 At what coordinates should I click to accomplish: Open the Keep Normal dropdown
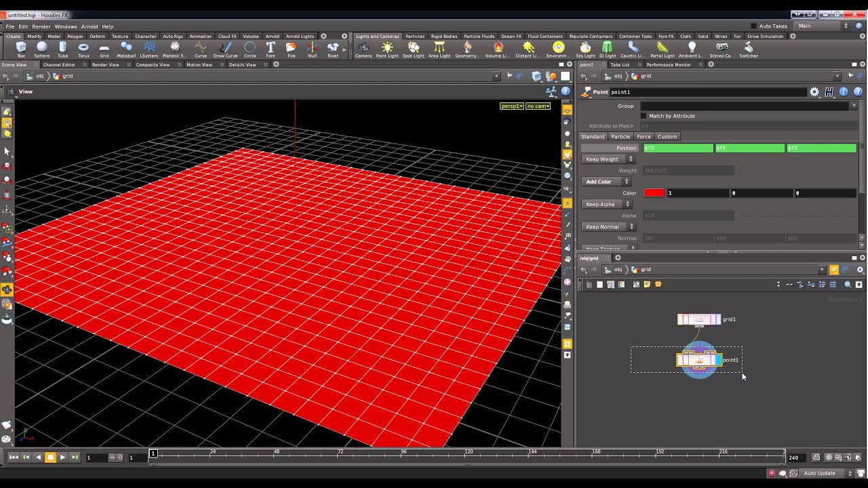pos(608,226)
